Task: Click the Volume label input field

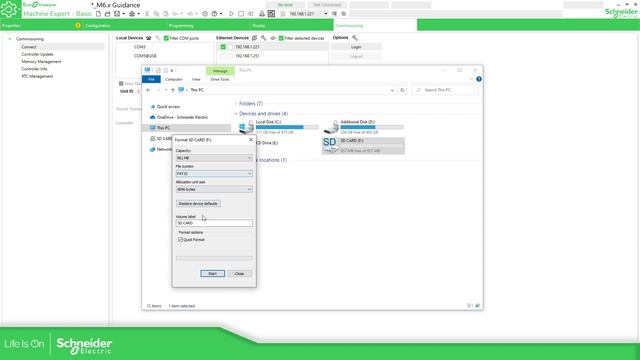Action: point(214,223)
